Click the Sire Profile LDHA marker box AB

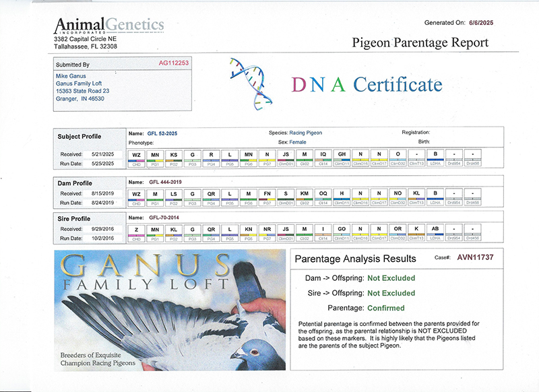tap(435, 230)
